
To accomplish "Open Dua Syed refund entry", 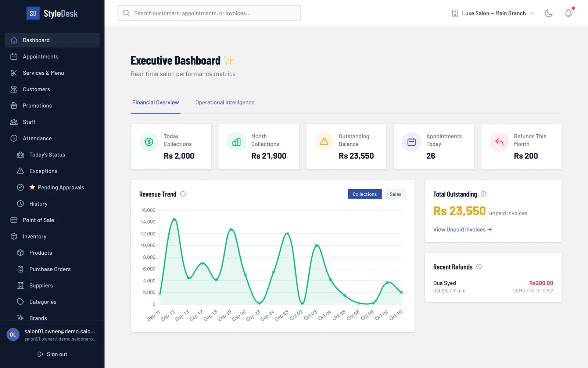I will pos(493,287).
